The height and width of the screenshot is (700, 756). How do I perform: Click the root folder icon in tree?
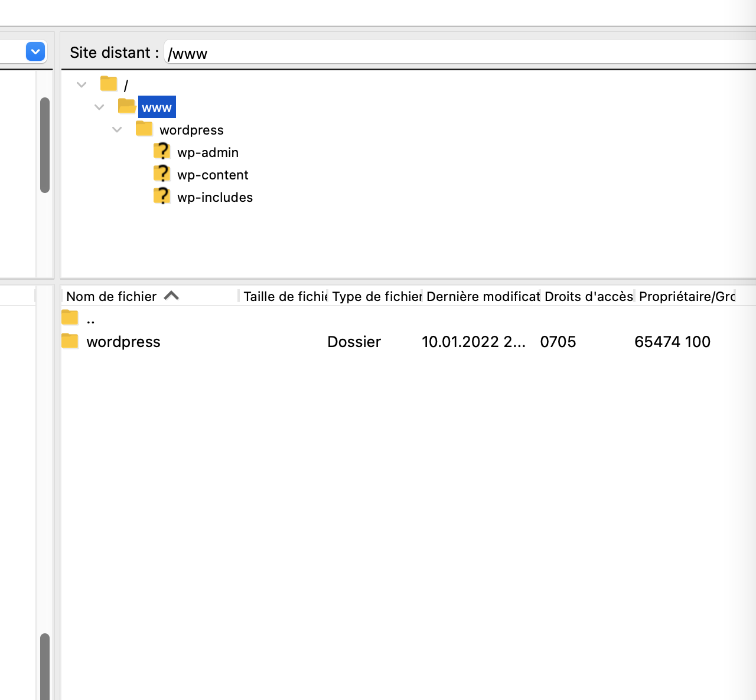(109, 84)
